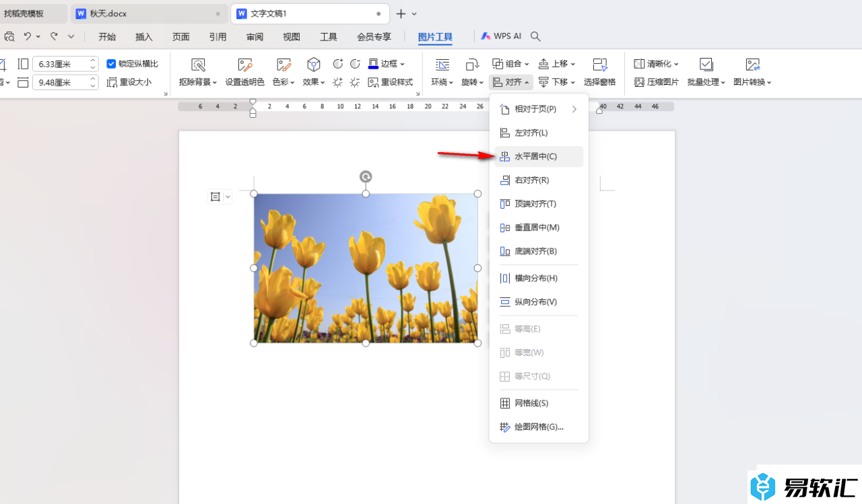The width and height of the screenshot is (862, 504).
Task: Click the layout options icon beside the picture
Action: click(215, 196)
